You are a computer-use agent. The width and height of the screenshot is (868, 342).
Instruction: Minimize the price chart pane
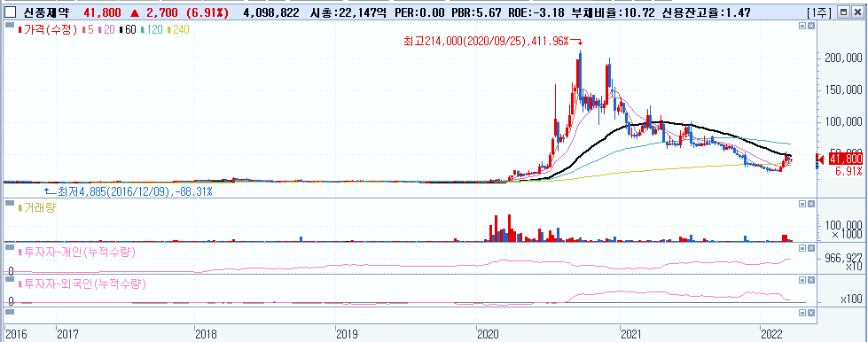click(x=802, y=26)
